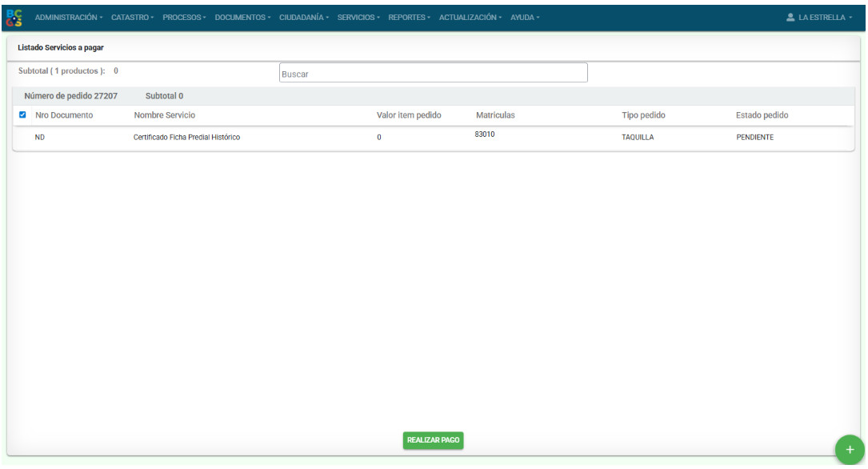Screen dimensions: 868x469
Task: Click the green plus floating button
Action: coord(849,449)
